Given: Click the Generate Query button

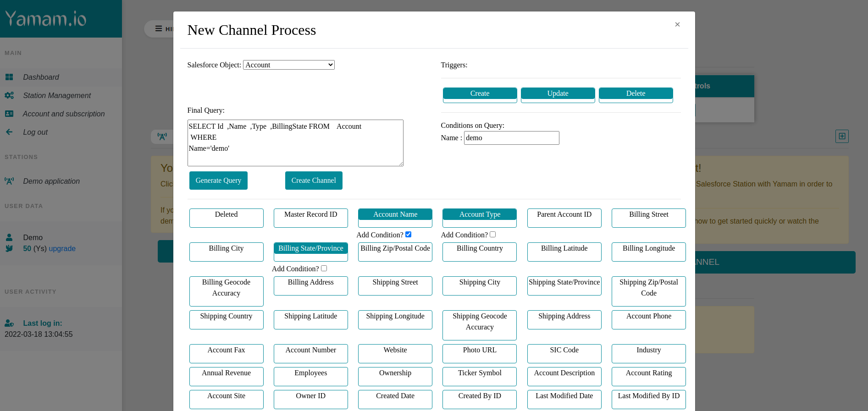Looking at the screenshot, I should click(x=218, y=181).
